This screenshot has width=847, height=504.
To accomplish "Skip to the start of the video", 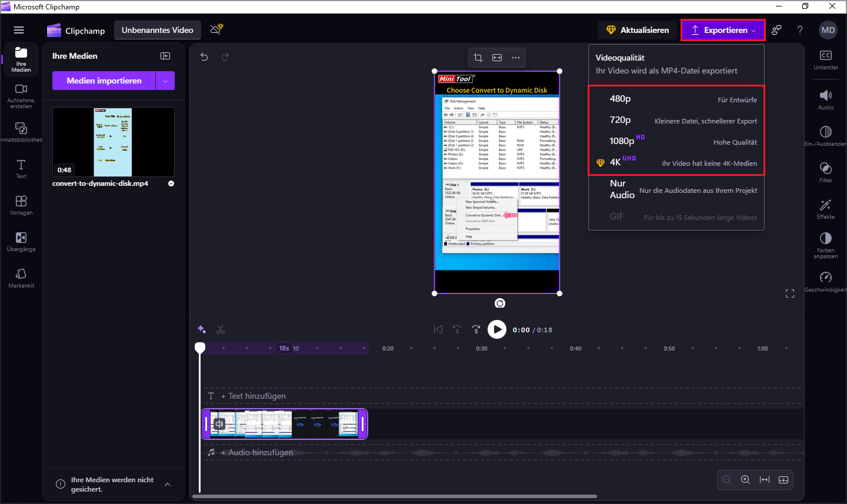I will tap(438, 329).
